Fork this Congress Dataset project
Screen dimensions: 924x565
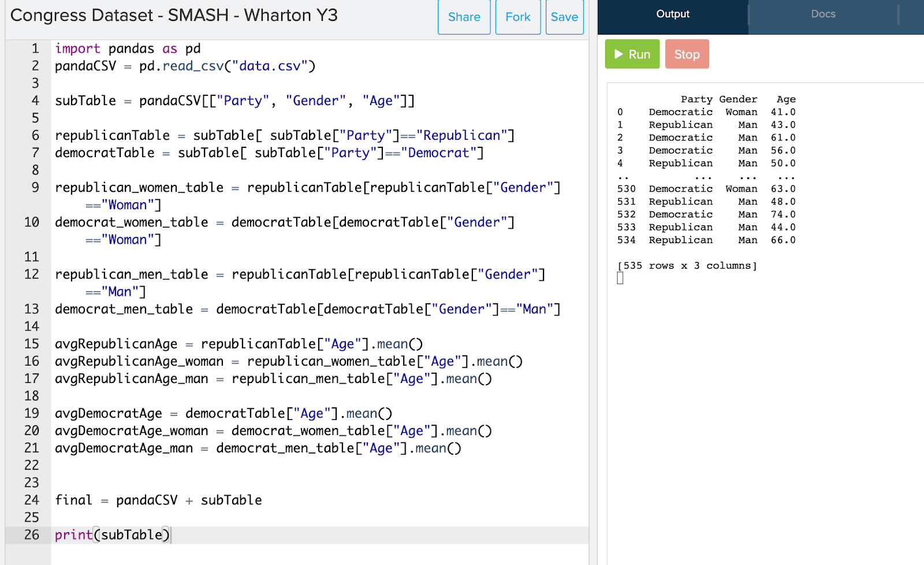pos(517,17)
